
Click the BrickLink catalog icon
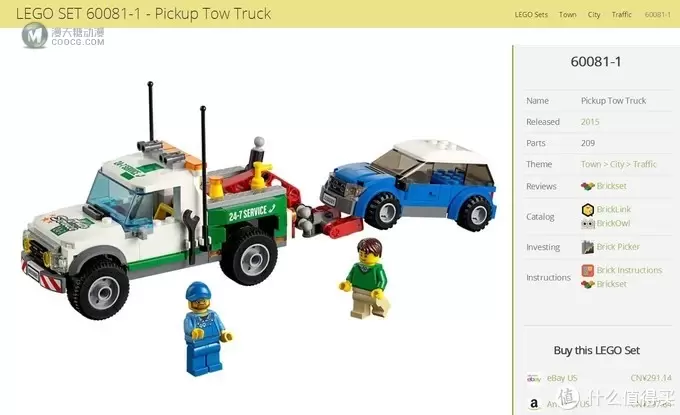(x=588, y=209)
